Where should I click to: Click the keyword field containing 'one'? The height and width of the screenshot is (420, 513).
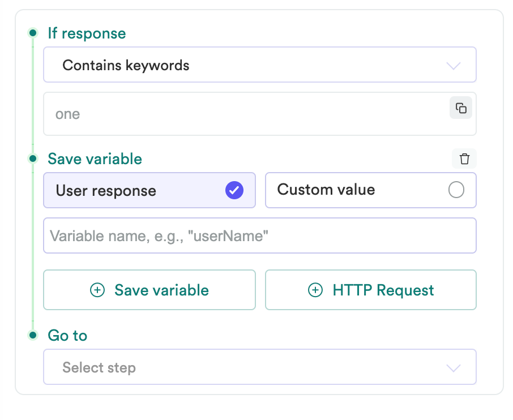tap(260, 114)
